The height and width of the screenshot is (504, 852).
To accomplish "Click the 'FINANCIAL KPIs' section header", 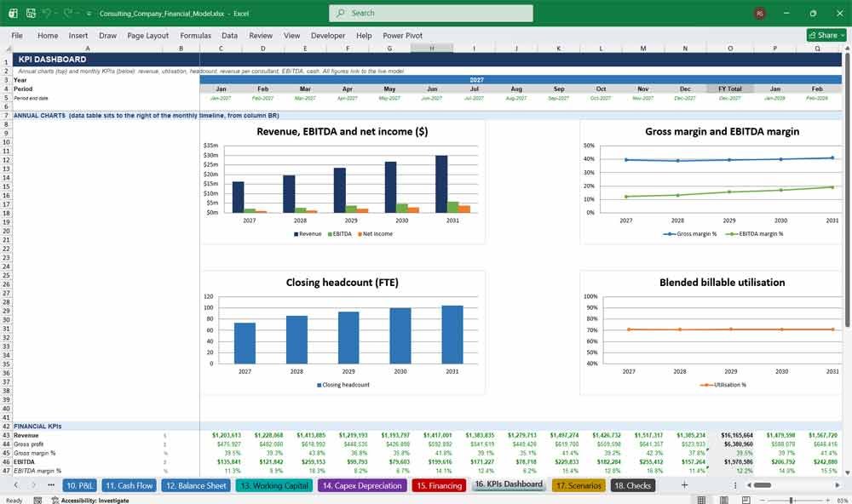I will pos(37,427).
